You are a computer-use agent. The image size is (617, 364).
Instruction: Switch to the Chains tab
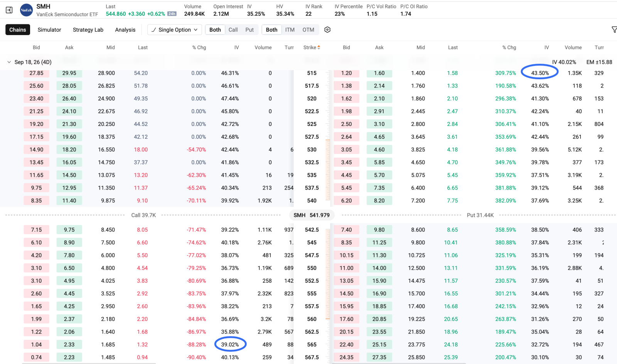[18, 30]
